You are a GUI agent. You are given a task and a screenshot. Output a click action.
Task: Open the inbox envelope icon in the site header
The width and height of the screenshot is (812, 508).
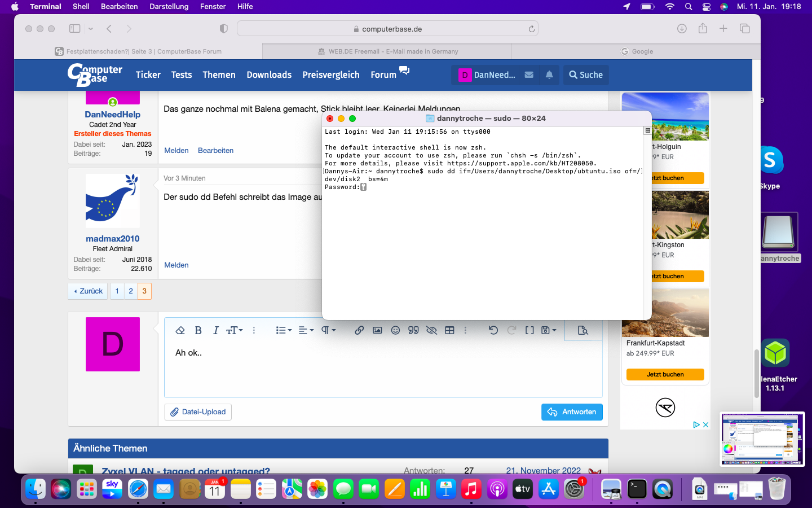pyautogui.click(x=529, y=75)
